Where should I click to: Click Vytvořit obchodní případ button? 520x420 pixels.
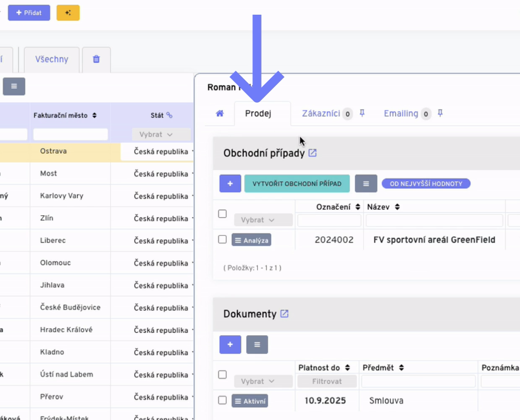pyautogui.click(x=297, y=184)
